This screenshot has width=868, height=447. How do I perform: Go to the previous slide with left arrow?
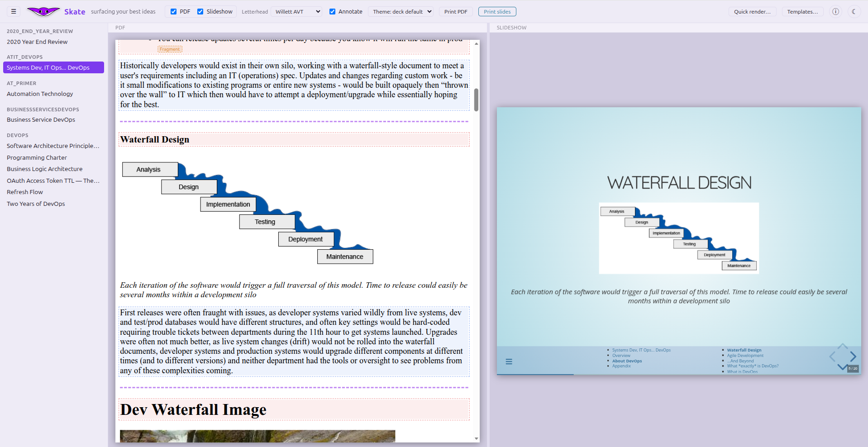pos(832,357)
